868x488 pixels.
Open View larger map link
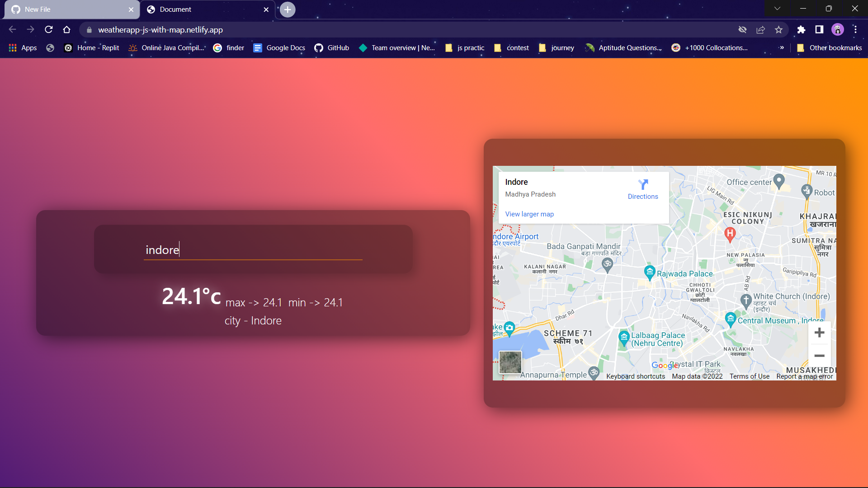(x=529, y=214)
